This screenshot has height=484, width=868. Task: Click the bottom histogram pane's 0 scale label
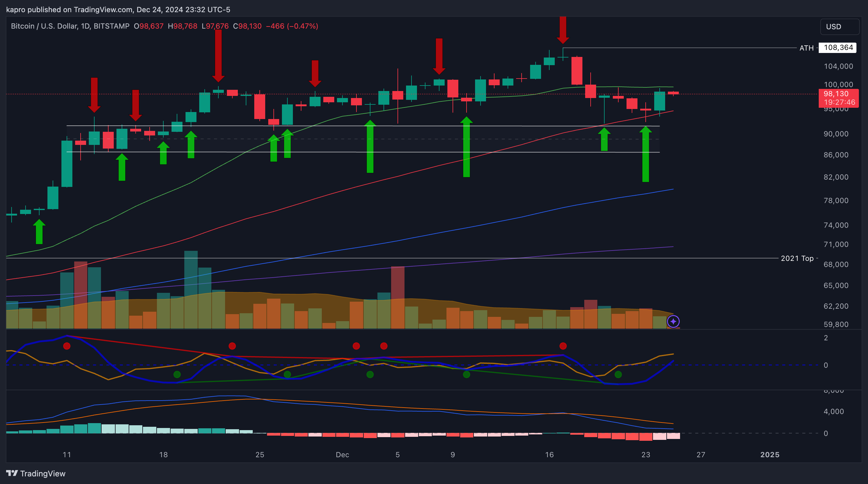coord(825,433)
